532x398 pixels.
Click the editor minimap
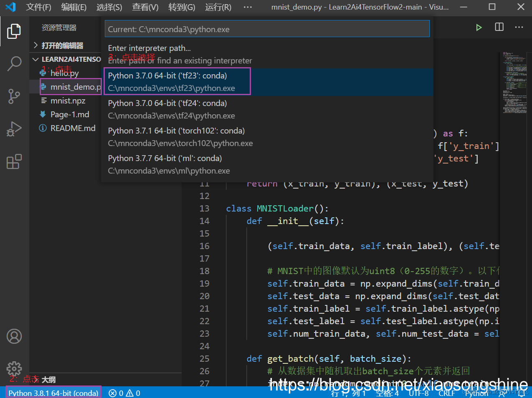[x=514, y=83]
